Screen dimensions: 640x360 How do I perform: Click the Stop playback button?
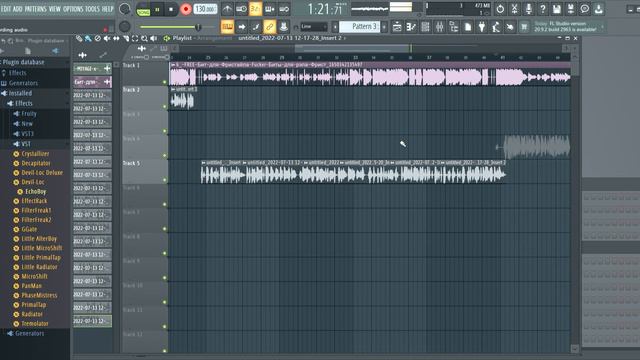pyautogui.click(x=171, y=9)
